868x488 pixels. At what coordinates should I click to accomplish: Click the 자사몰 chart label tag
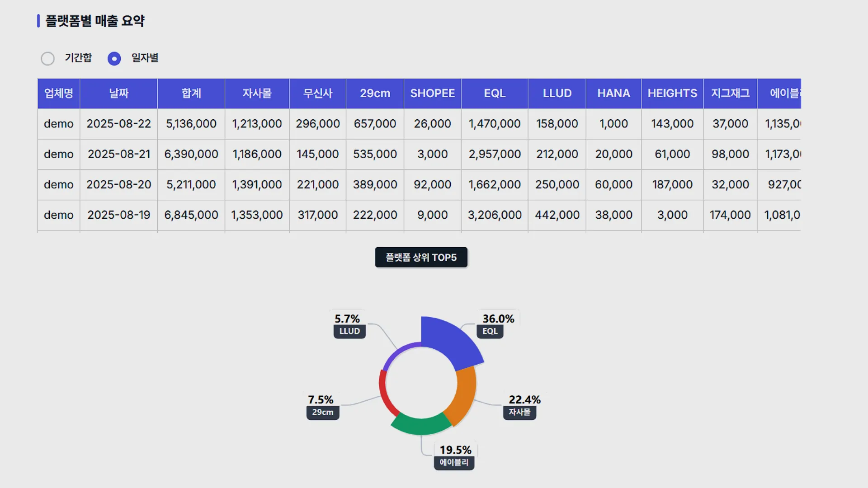click(x=519, y=412)
